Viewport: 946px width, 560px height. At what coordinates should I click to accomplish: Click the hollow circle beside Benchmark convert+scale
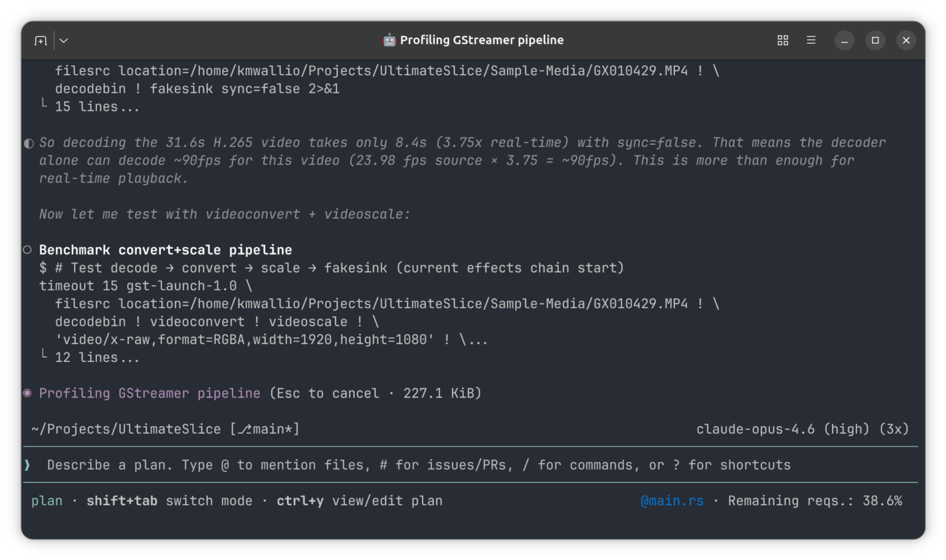pos(28,250)
